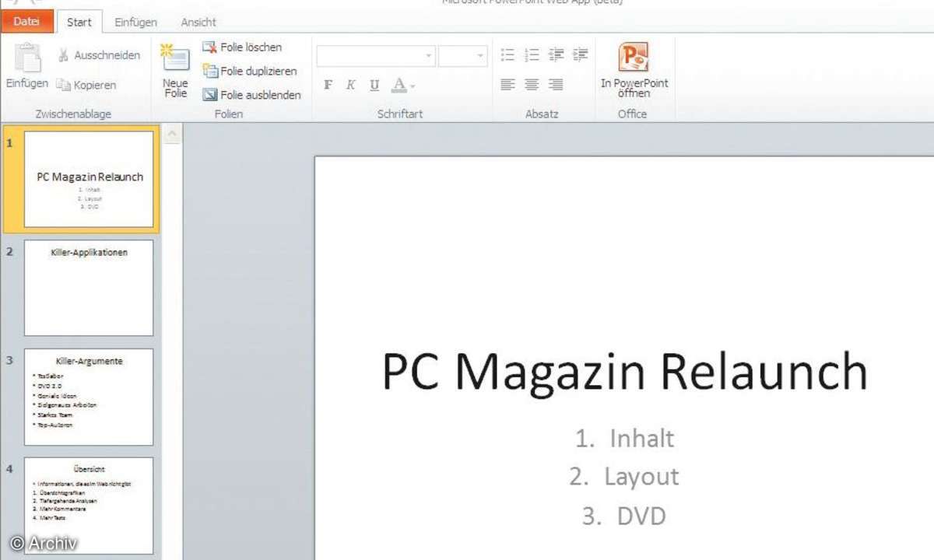934x560 pixels.
Task: Click list item '3. DVD' on slide
Action: tap(624, 516)
